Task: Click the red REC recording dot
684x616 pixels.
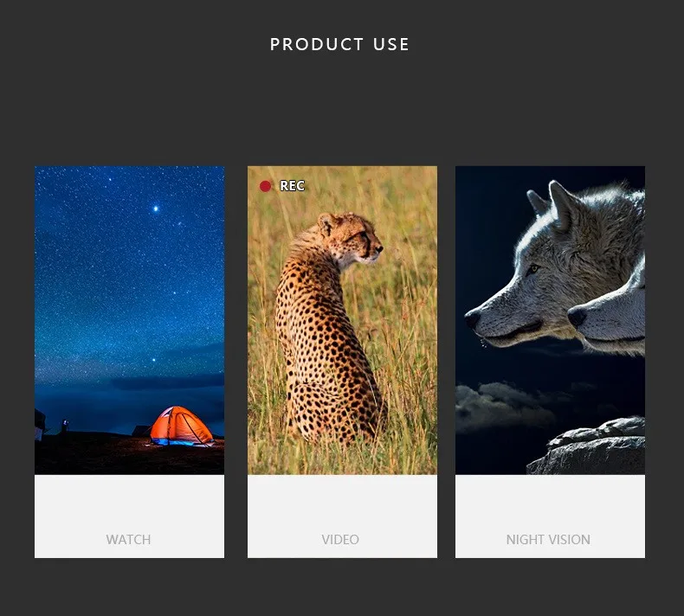Action: [265, 186]
